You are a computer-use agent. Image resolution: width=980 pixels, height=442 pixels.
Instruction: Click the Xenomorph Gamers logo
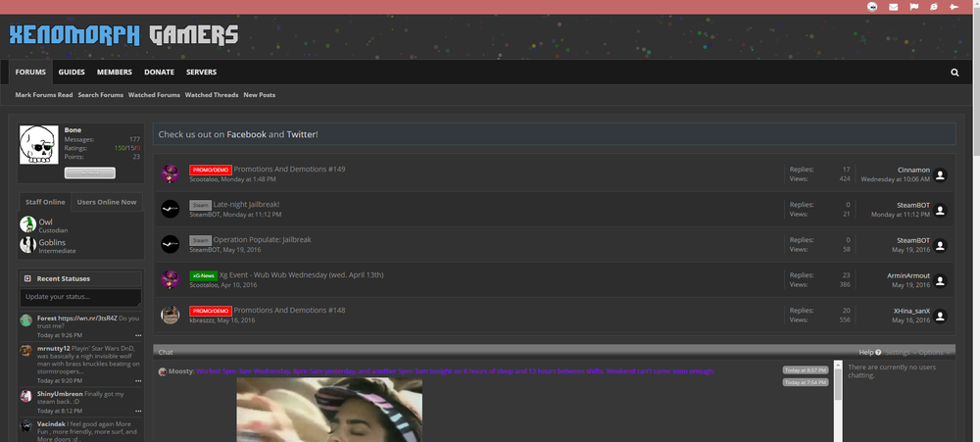click(x=123, y=35)
